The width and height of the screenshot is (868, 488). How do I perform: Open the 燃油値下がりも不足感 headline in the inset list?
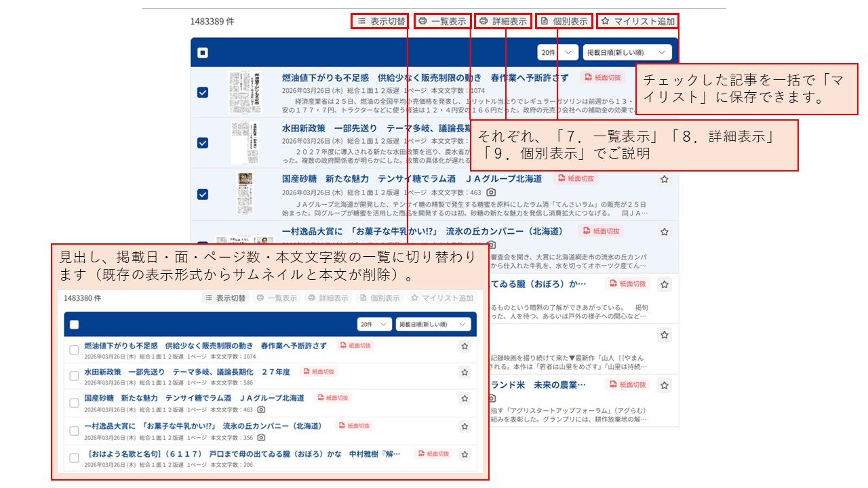point(205,346)
